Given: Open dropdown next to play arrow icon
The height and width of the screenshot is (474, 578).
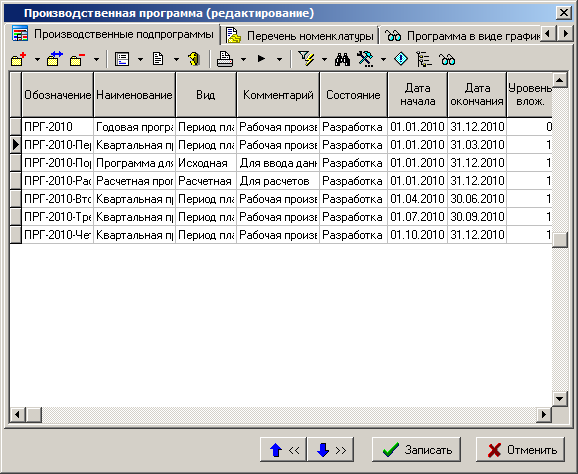Looking at the screenshot, I should coord(279,59).
